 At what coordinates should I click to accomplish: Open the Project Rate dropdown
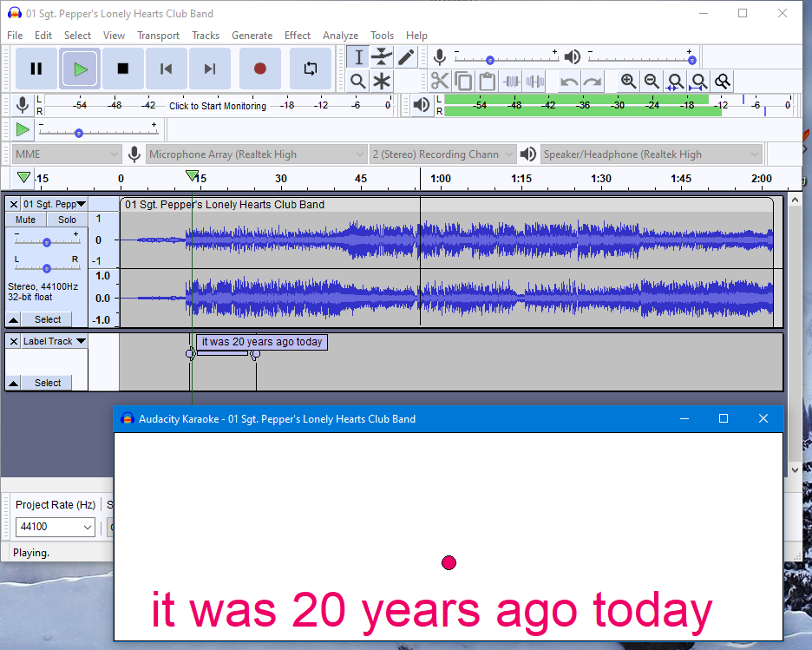point(55,527)
